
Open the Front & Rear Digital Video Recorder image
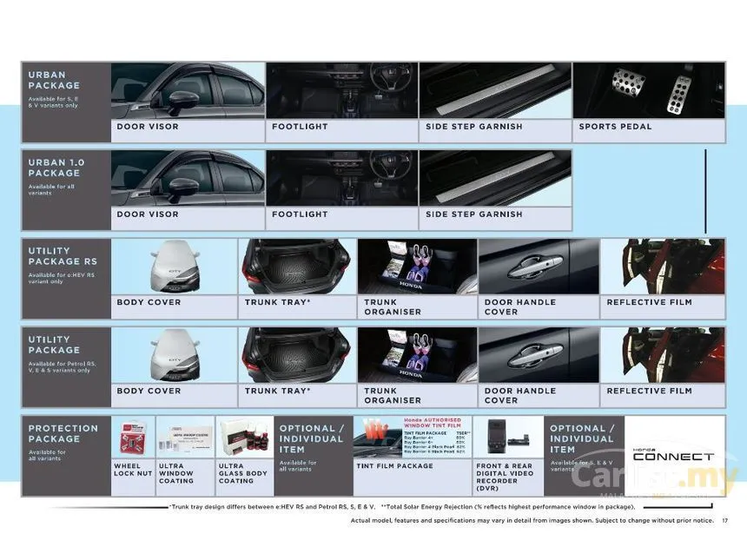pos(509,438)
